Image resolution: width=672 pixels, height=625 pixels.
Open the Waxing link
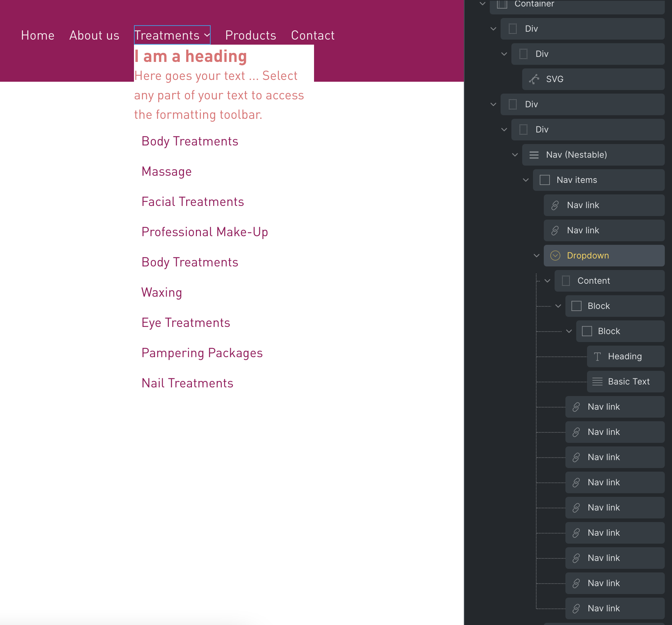[162, 293]
